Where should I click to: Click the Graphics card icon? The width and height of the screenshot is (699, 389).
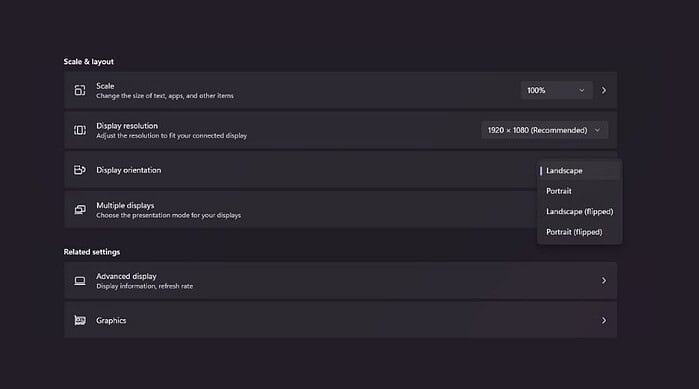point(80,320)
